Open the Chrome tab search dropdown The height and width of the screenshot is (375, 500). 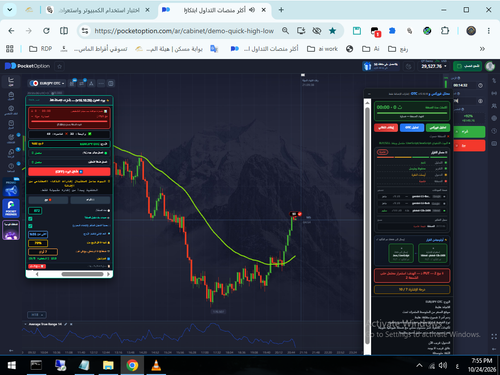click(x=10, y=10)
